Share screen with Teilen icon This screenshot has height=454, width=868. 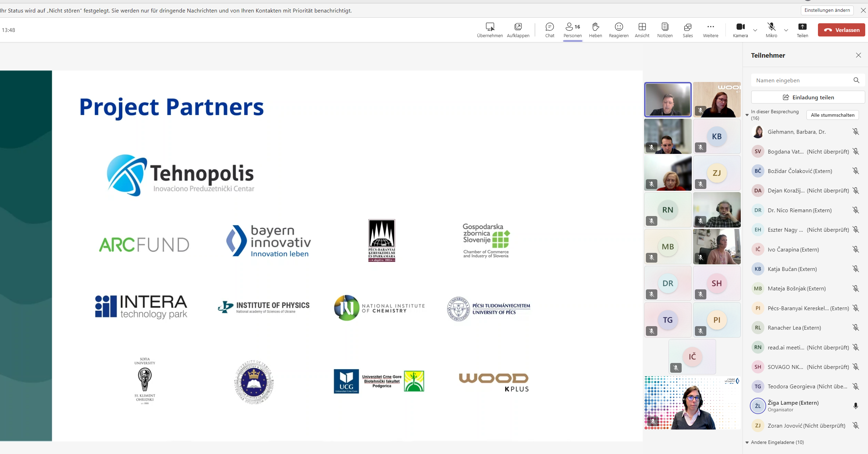pos(802,27)
